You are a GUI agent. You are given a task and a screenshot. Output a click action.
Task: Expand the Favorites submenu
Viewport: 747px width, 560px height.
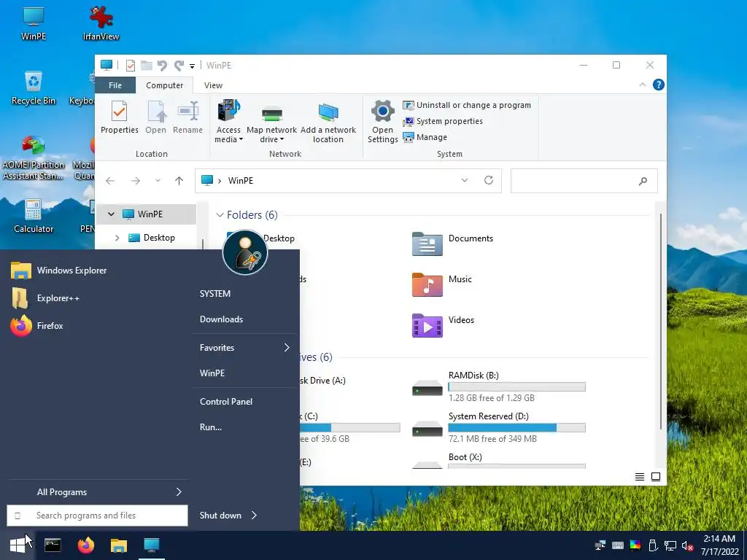(245, 348)
